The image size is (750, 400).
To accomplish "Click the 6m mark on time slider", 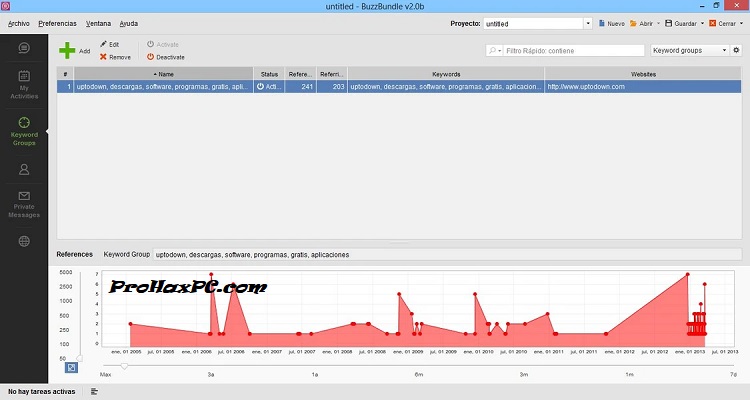I will pyautogui.click(x=419, y=374).
